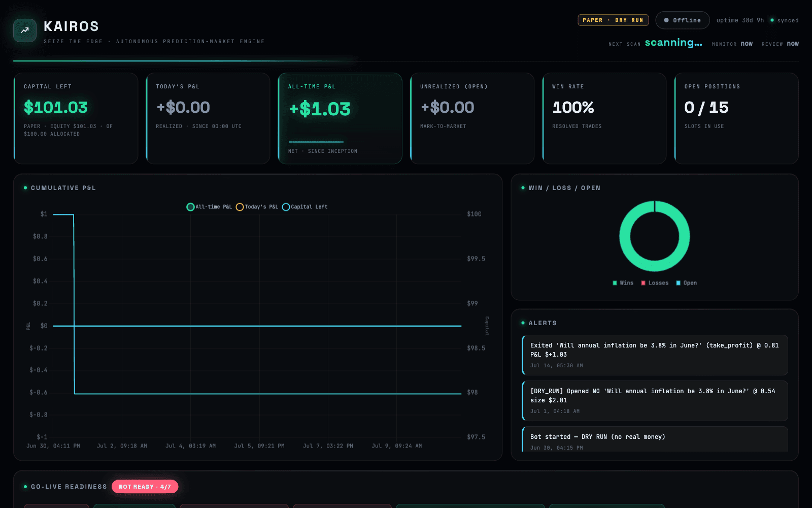Open the Win Rate stat card
812x508 pixels.
click(x=604, y=118)
